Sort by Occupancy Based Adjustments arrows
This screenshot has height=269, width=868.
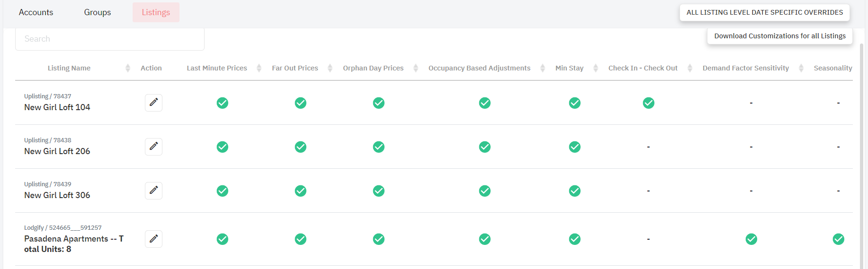pos(543,68)
